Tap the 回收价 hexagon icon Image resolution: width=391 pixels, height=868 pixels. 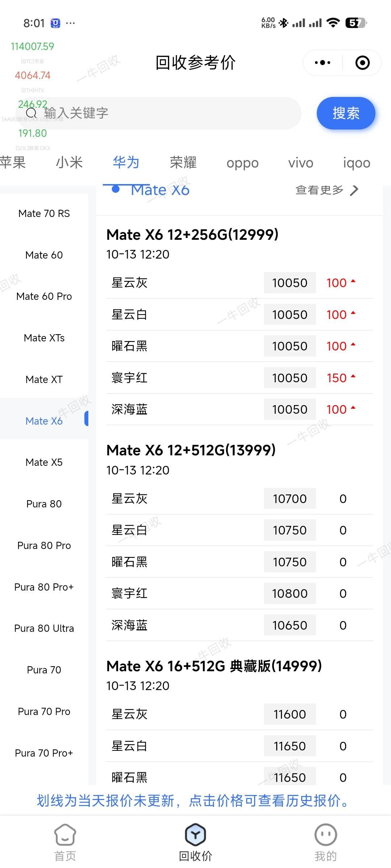click(x=195, y=834)
